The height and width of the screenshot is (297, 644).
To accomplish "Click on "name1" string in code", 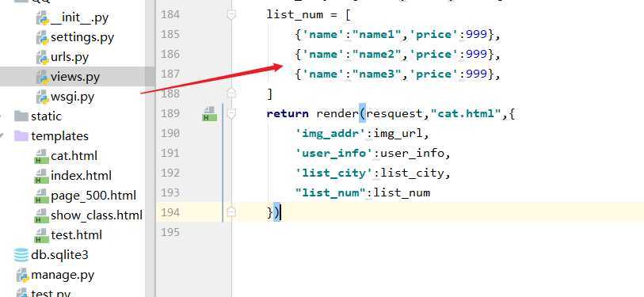I will (375, 35).
